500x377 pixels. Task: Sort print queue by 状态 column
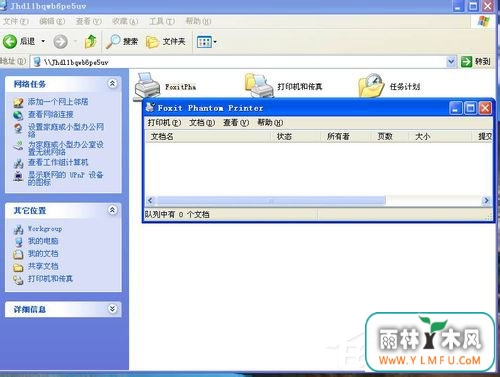coord(295,136)
